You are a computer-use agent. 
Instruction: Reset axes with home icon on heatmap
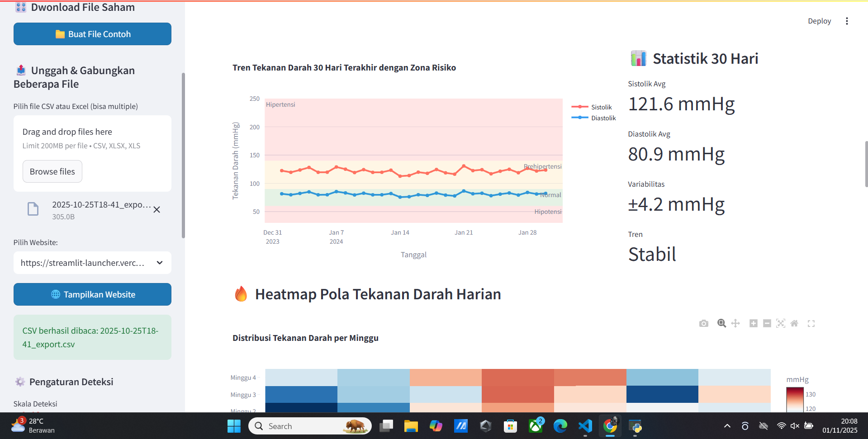click(794, 323)
